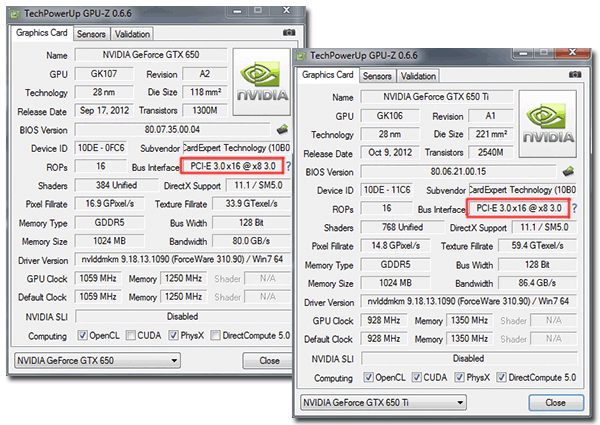Screen dimensions: 600x425
Task: Open the NVIDIA GeForce GTX 650 Ti card dropdown
Action: pos(383,402)
